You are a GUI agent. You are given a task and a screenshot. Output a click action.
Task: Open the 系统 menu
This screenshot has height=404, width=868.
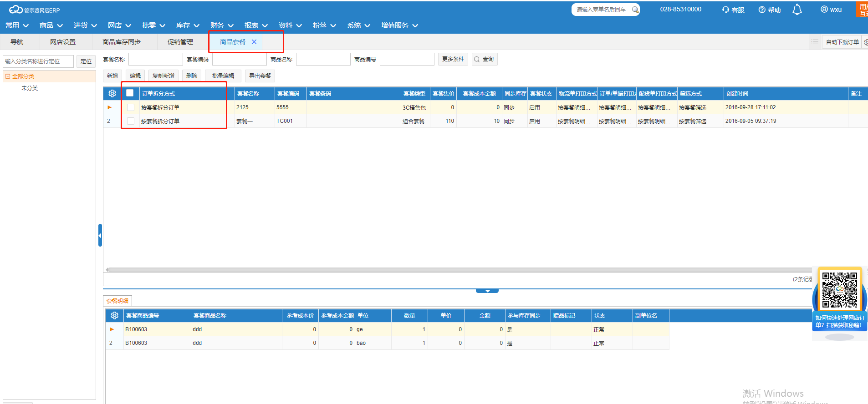pos(358,25)
